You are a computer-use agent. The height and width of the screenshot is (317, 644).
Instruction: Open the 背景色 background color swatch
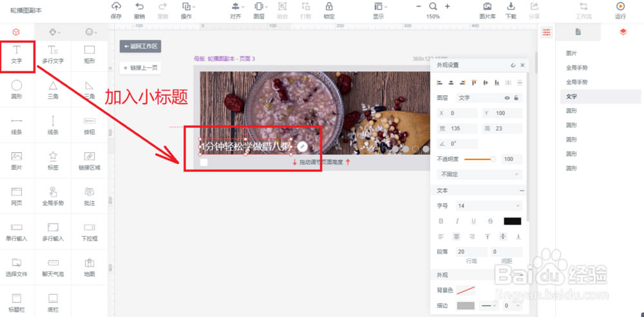coord(466,291)
